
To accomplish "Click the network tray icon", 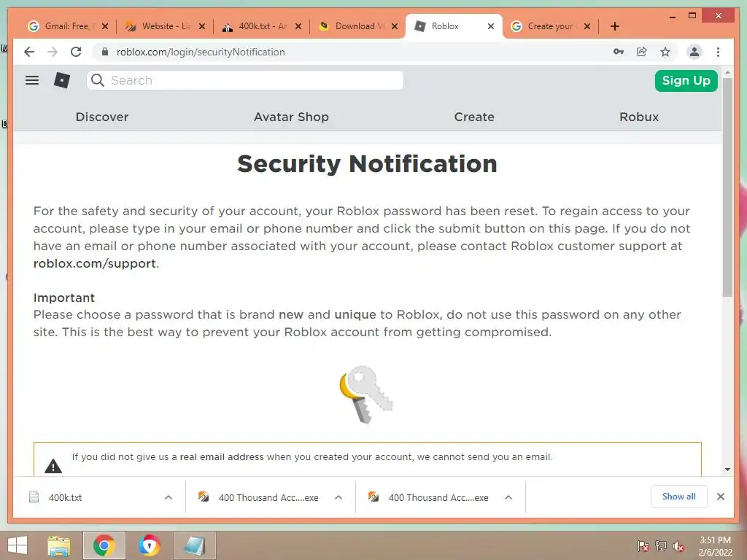I will tap(661, 546).
